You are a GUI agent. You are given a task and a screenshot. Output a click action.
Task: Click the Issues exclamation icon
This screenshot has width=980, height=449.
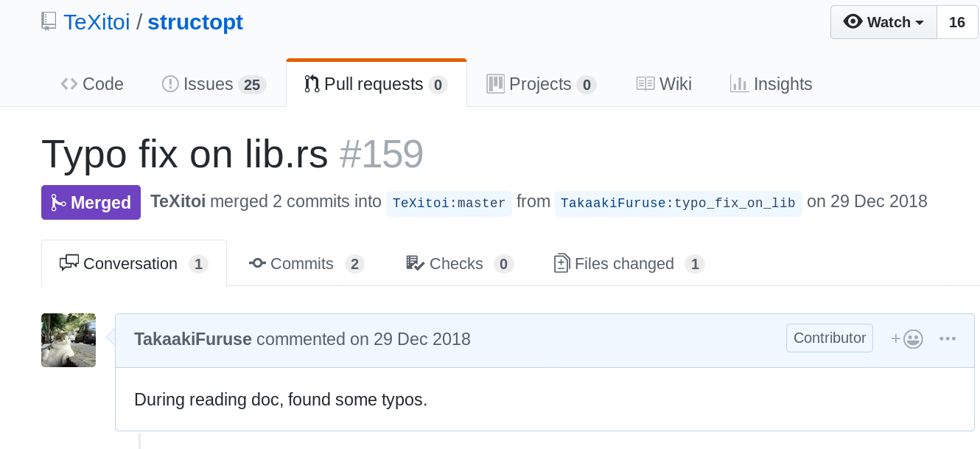pyautogui.click(x=170, y=84)
